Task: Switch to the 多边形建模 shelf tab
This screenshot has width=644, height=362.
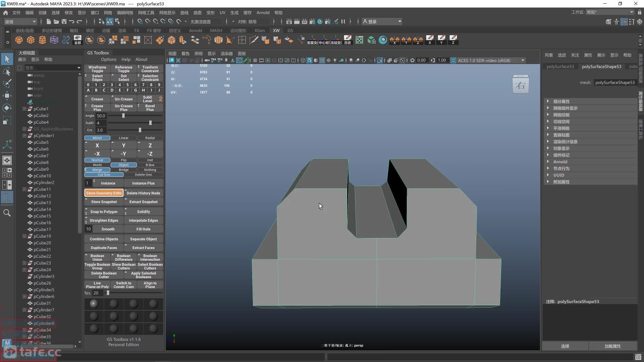Action: (52, 31)
